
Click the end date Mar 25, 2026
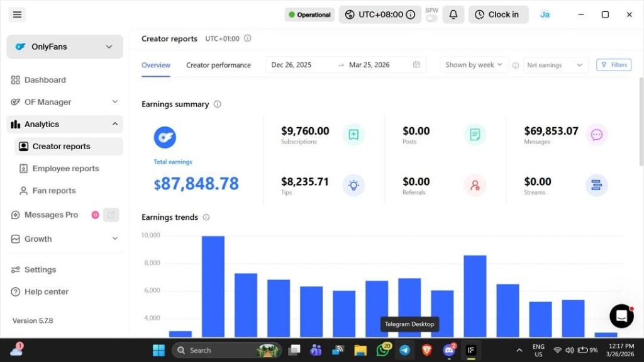(369, 65)
